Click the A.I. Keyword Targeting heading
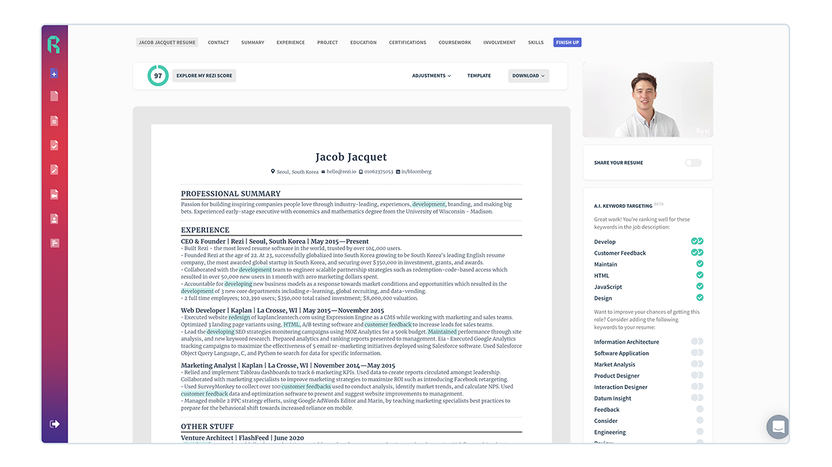Screen dimensions: 832x467 [623, 206]
